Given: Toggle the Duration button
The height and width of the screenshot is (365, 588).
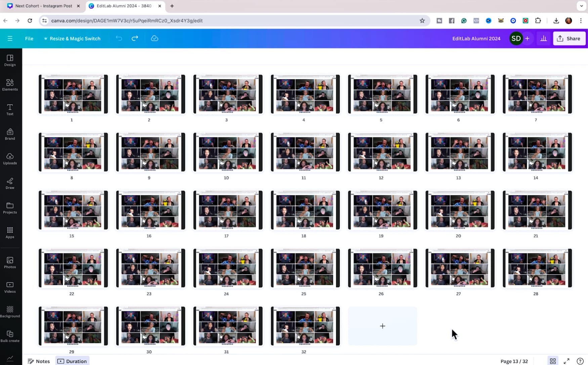Looking at the screenshot, I should 72,361.
